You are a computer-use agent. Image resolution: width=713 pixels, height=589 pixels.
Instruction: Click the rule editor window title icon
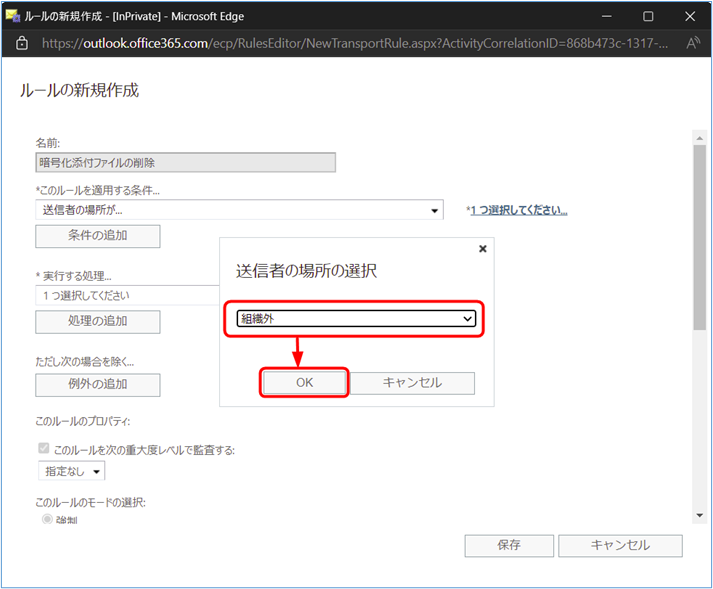tap(13, 16)
